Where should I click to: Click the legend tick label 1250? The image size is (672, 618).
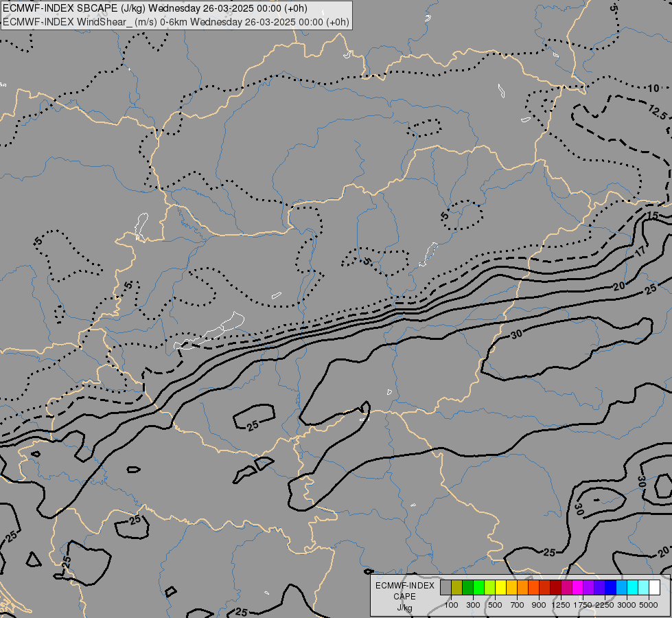561,605
